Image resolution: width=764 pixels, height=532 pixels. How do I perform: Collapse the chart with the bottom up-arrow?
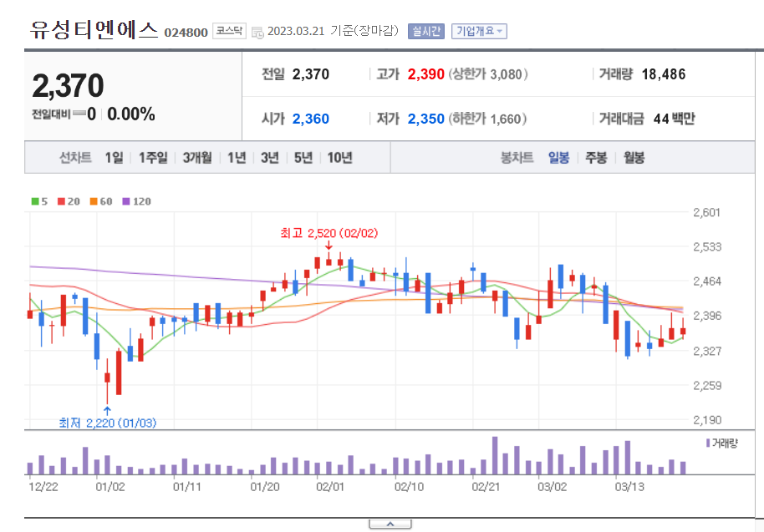point(390,524)
